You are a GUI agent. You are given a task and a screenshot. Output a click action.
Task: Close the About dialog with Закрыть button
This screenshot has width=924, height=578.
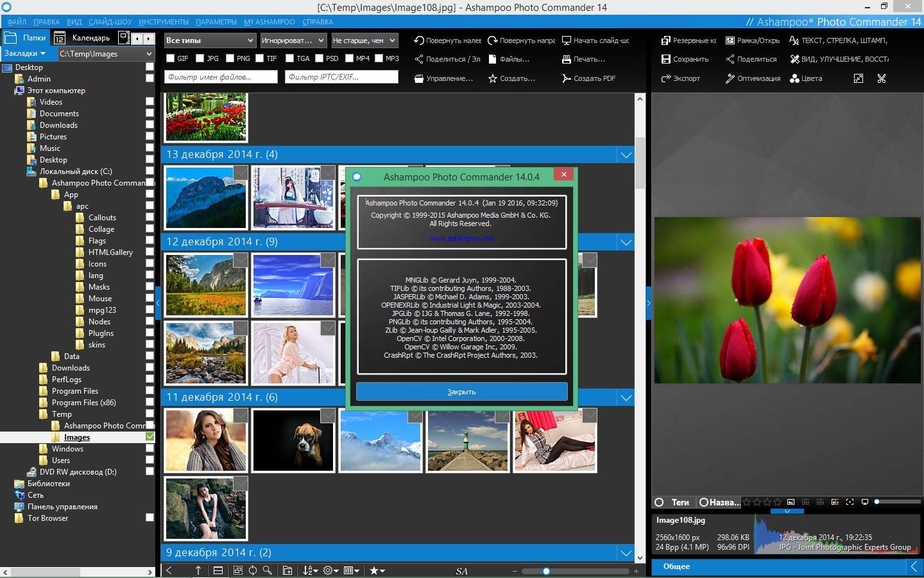(461, 392)
